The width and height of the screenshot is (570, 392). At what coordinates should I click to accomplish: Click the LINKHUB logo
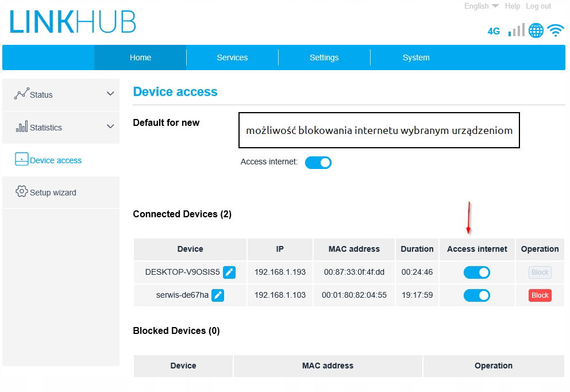pyautogui.click(x=73, y=22)
